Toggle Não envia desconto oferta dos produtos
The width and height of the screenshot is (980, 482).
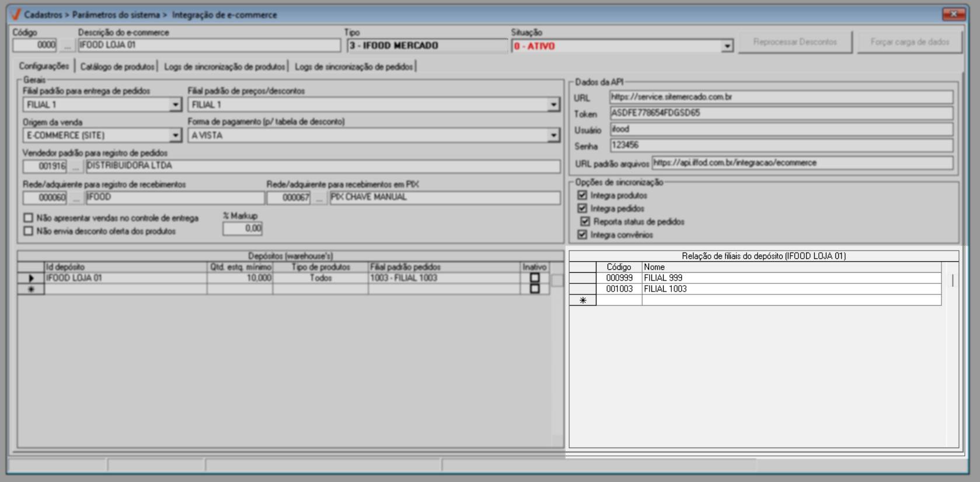click(28, 231)
